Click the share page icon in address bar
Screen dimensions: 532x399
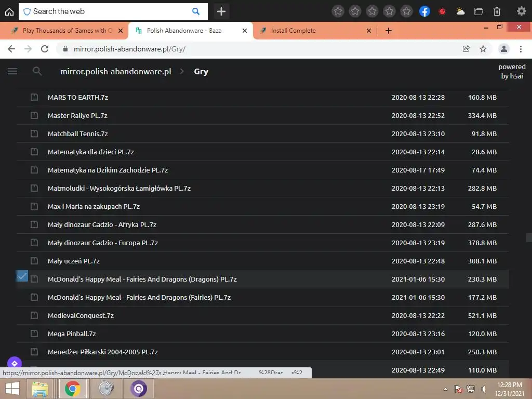[466, 49]
